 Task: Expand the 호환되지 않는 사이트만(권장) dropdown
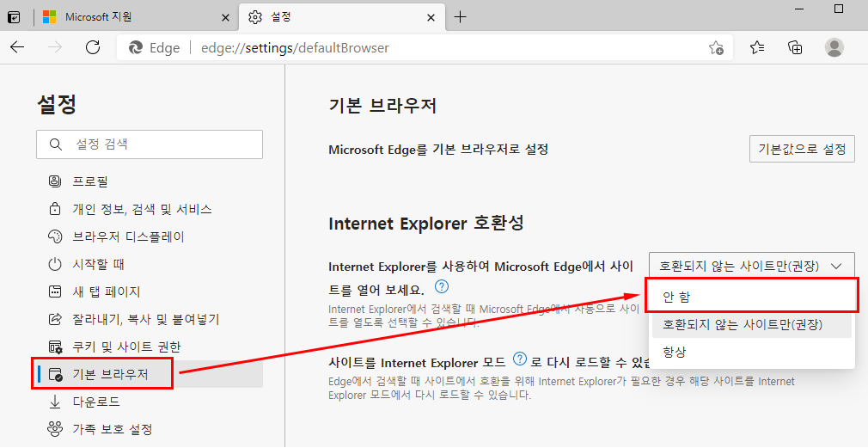tap(752, 267)
